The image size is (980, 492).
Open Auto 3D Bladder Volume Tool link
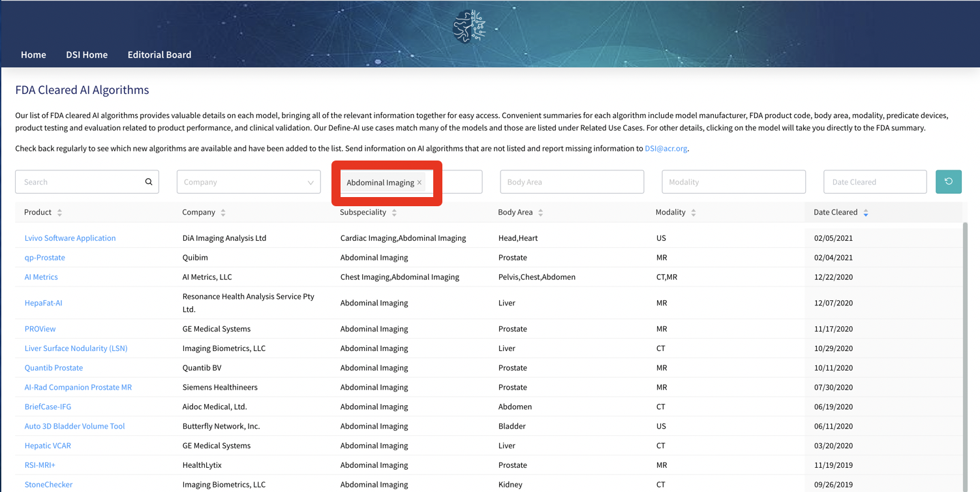click(74, 426)
